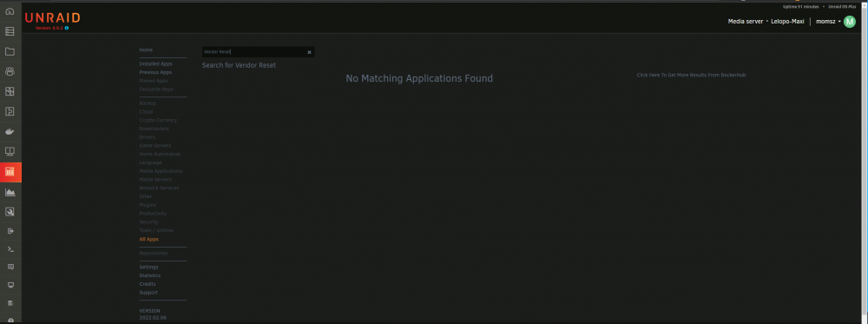Select the Plugins category
868x324 pixels.
[148, 205]
